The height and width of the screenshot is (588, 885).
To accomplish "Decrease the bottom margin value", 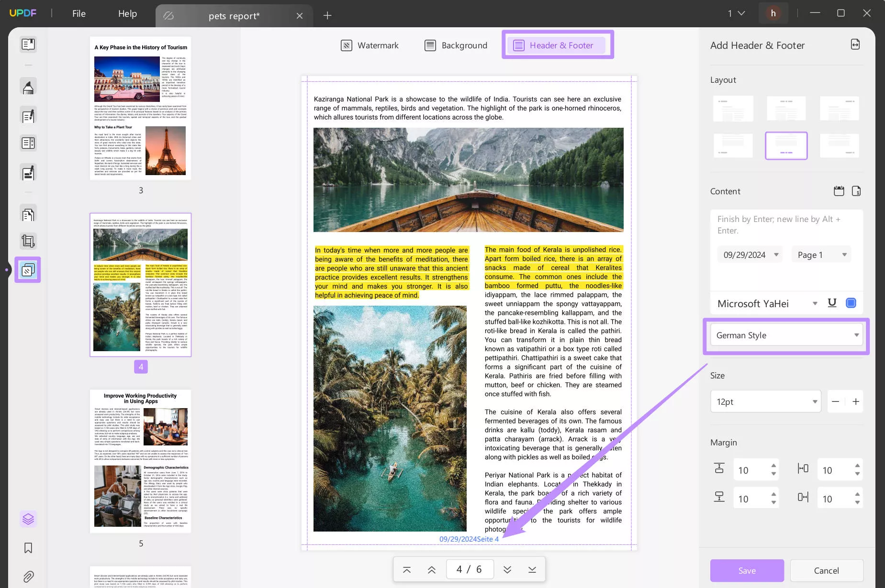I will (773, 503).
